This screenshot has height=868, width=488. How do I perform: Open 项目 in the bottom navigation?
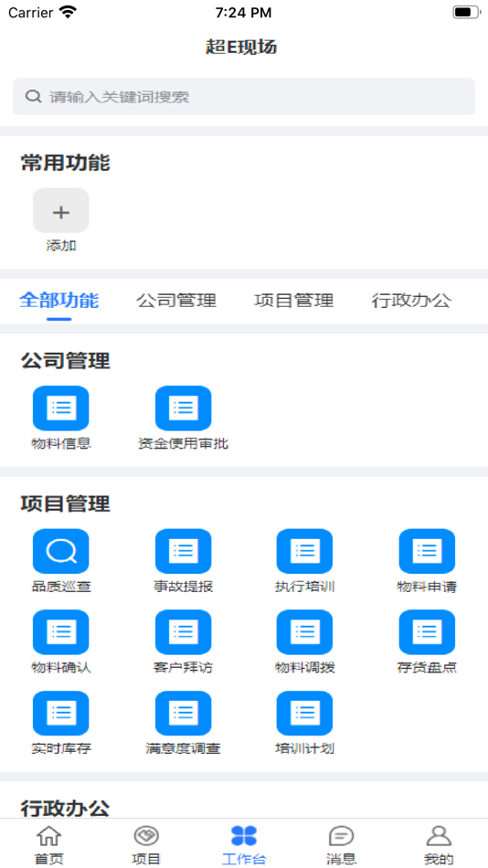(146, 845)
